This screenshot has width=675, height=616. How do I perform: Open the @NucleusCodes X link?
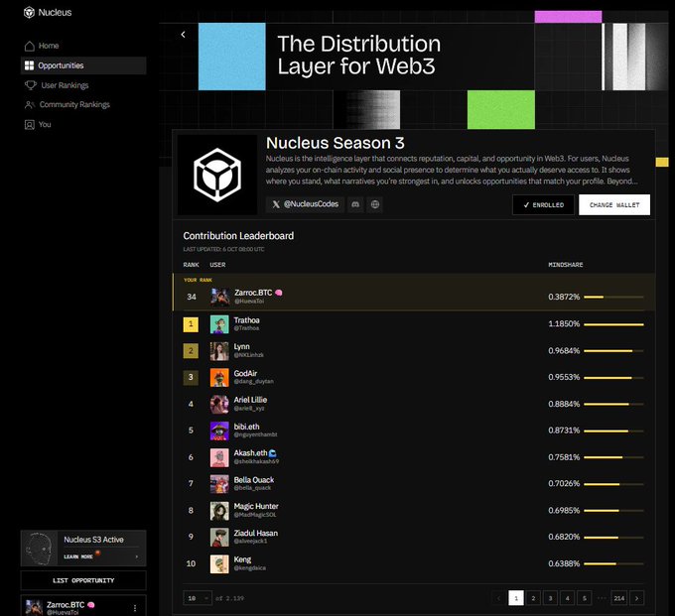305,204
